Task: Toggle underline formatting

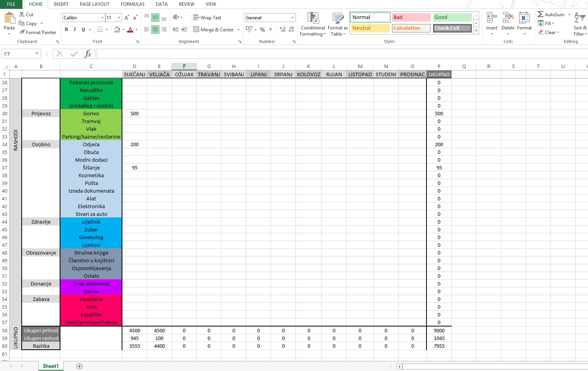Action: [x=83, y=29]
